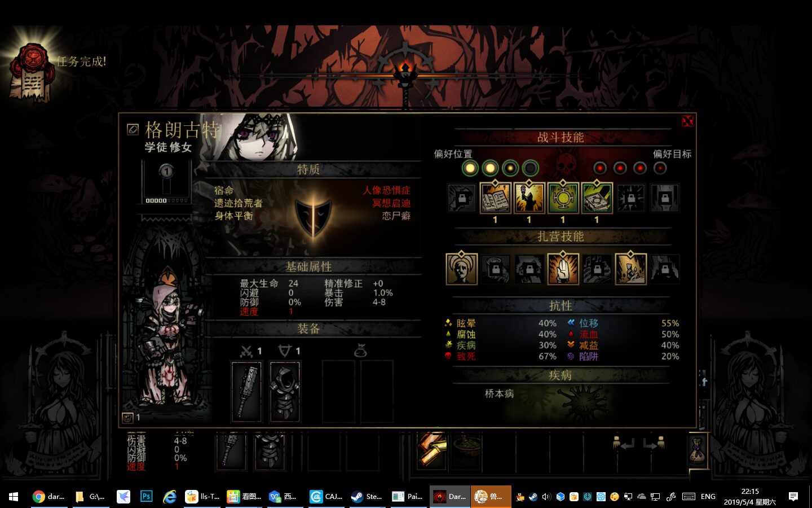Viewport: 812px width, 508px height.
Task: Toggle the kneeling-figure camping skill
Action: [630, 268]
